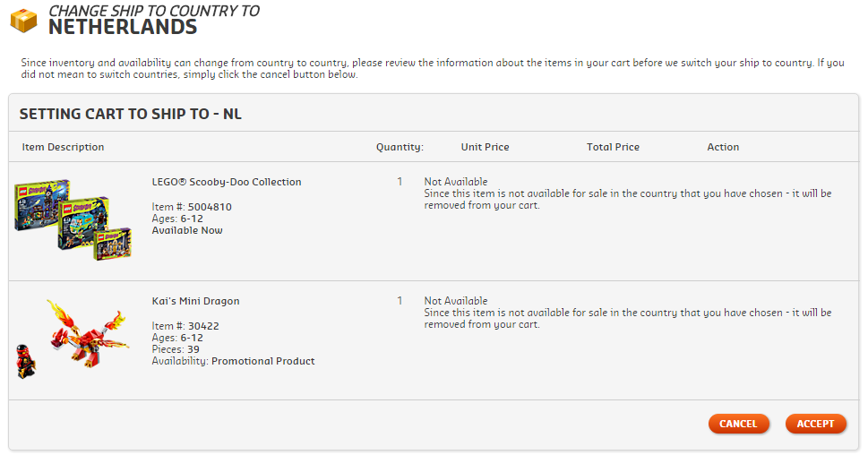Select item number 5004810
Image resolution: width=868 pixels, height=455 pixels.
(210, 207)
